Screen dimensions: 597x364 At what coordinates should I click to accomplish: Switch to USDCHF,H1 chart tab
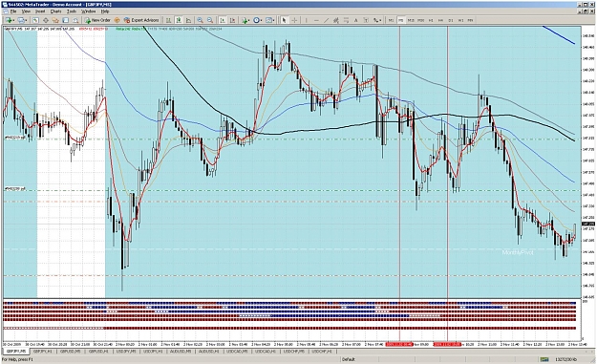pos(322,352)
